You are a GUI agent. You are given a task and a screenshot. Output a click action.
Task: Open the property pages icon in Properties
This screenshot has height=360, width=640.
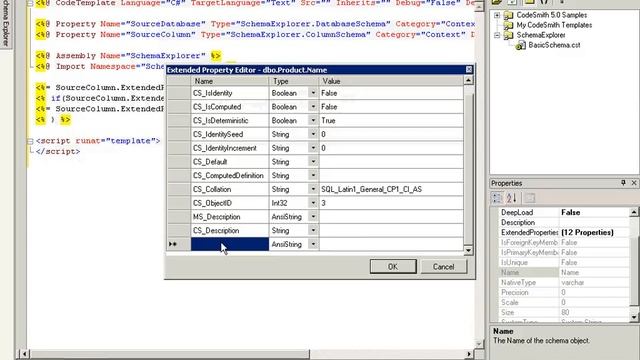[529, 198]
